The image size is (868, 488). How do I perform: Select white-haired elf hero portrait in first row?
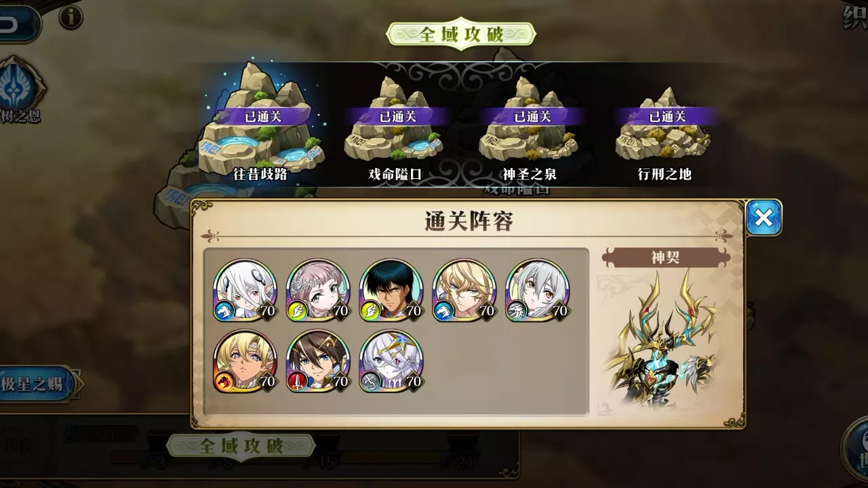245,290
